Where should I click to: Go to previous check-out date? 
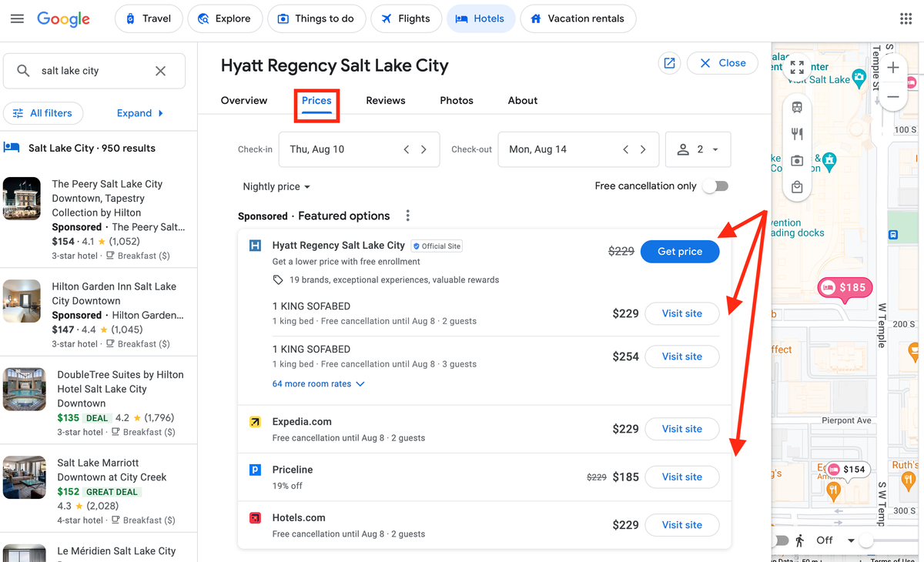click(x=626, y=149)
